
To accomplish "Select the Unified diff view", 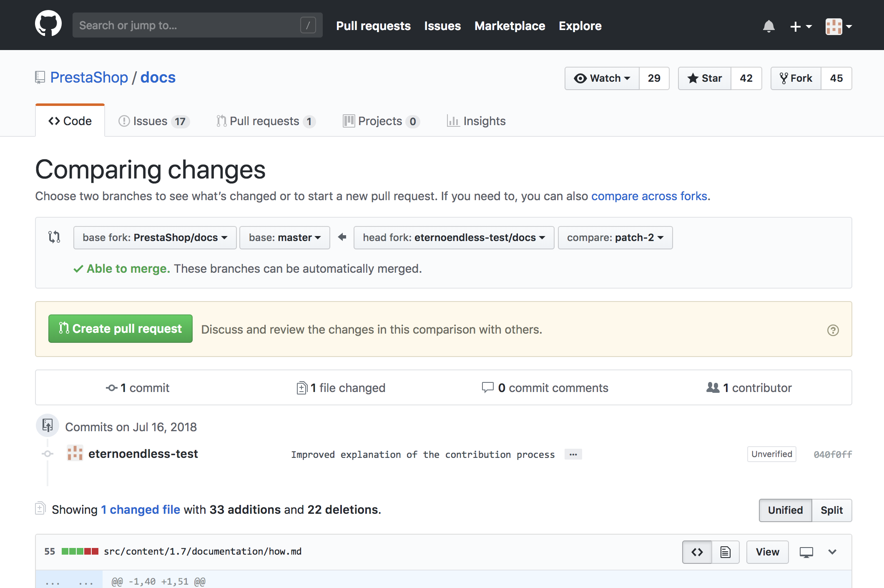I will tap(785, 510).
